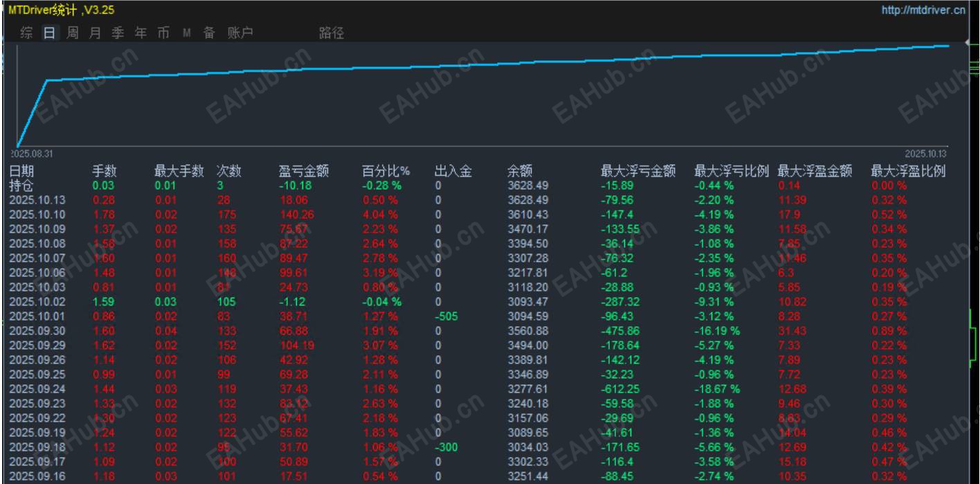Open the 季 quarterly tab

[118, 33]
